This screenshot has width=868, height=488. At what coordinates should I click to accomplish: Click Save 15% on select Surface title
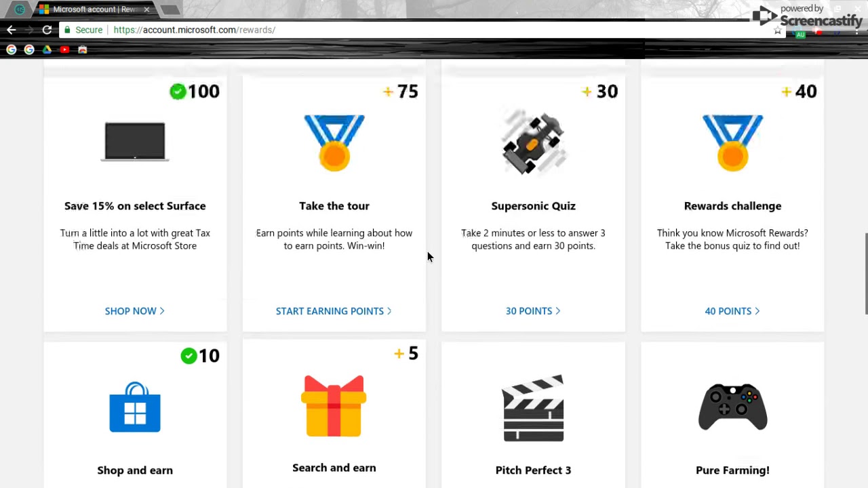click(135, 206)
